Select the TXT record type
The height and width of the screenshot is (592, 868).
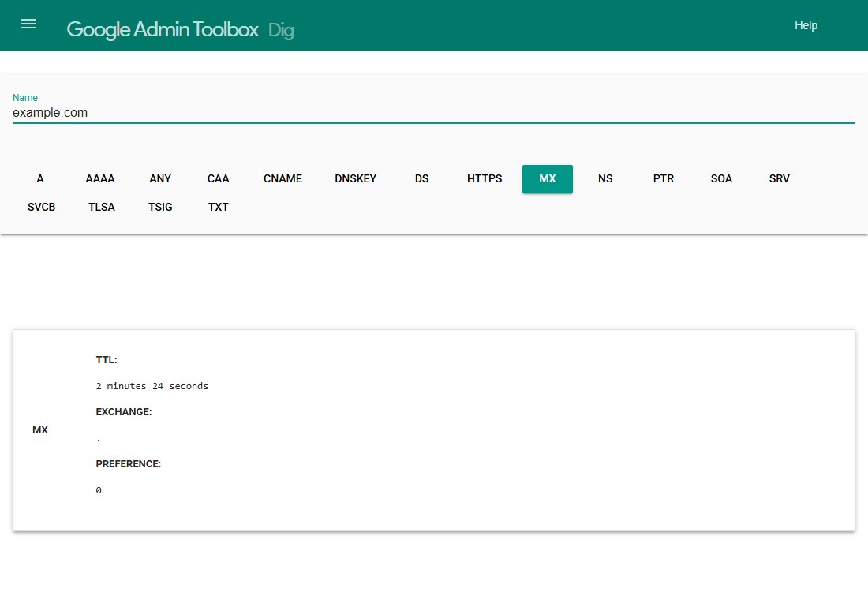pos(218,207)
